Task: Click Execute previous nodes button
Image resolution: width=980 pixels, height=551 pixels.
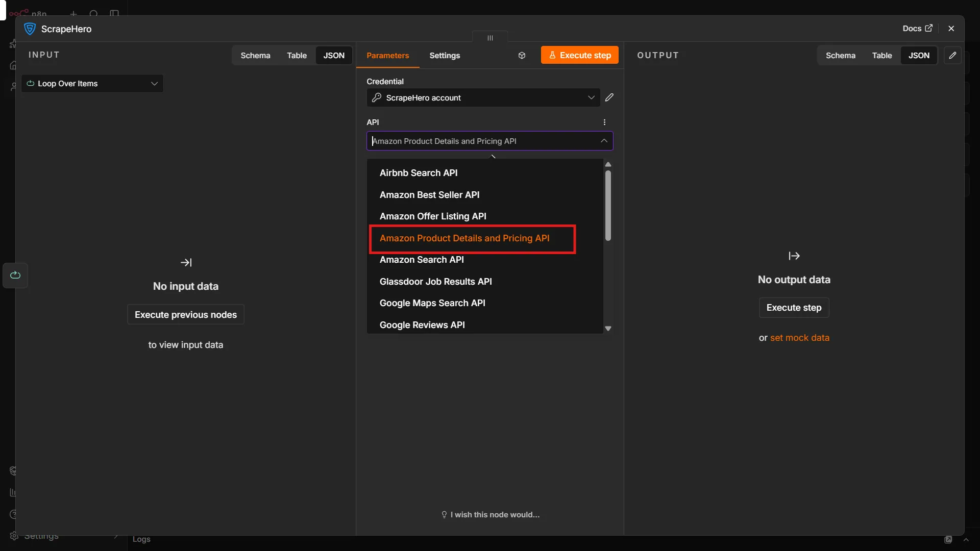Action: [186, 315]
